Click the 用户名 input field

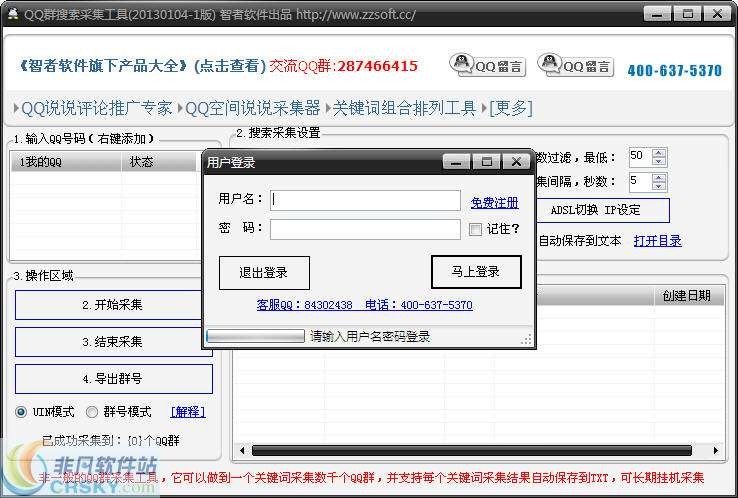coord(365,200)
